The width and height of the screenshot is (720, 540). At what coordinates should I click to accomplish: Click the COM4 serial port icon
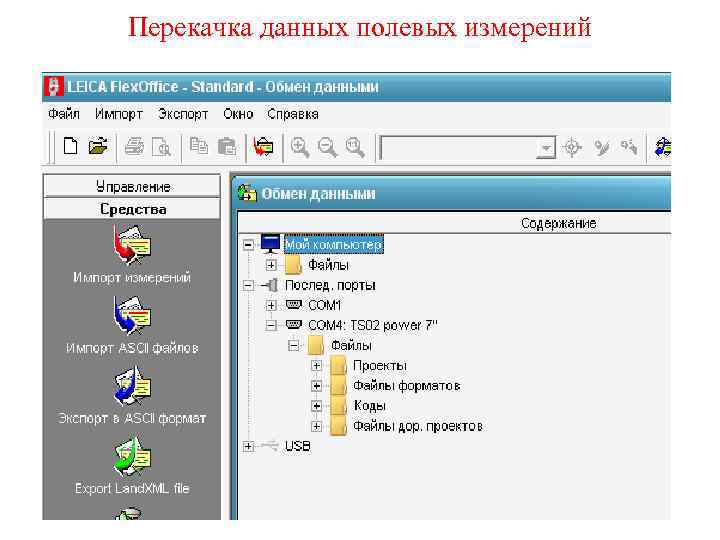[293, 325]
